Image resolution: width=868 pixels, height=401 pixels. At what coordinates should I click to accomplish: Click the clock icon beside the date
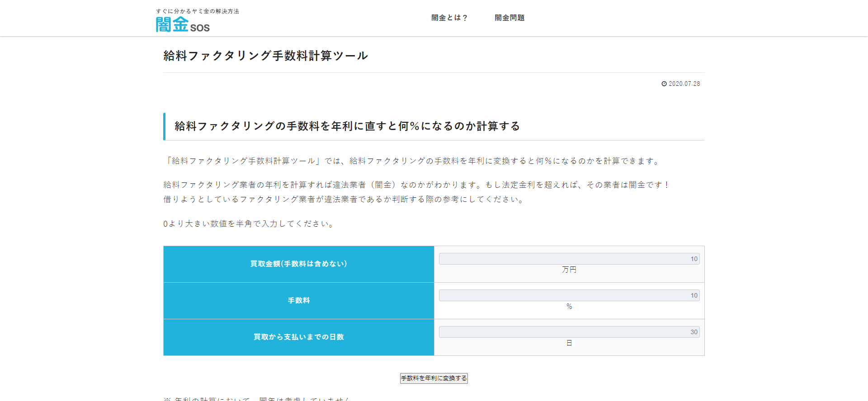click(x=664, y=84)
